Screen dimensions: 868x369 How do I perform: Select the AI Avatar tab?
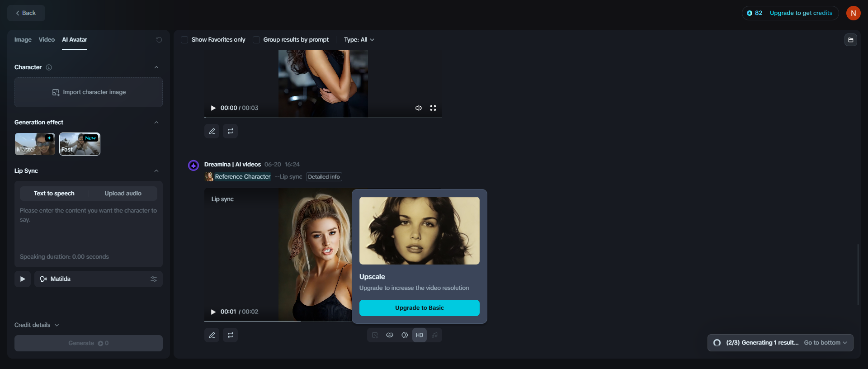point(75,40)
